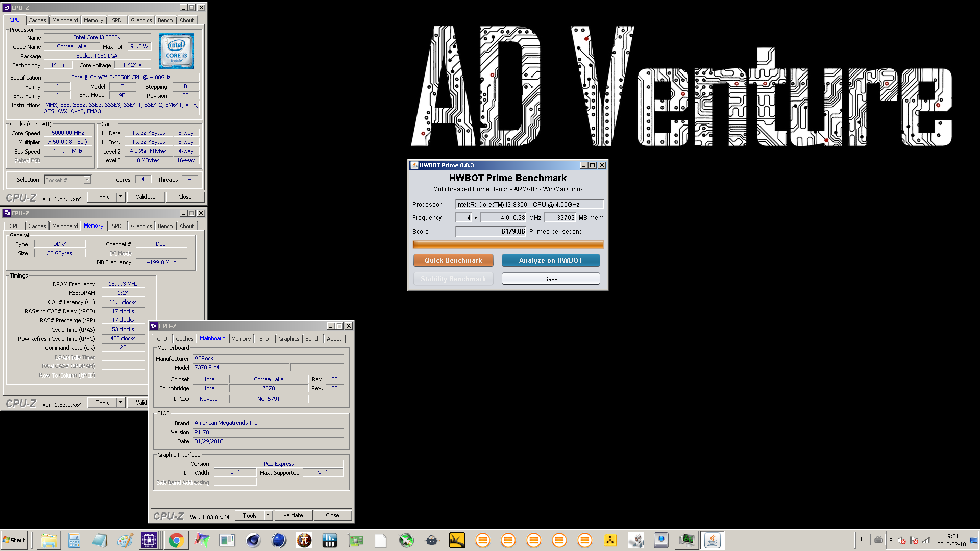This screenshot has height=551, width=980.
Task: Click the PL language indicator
Action: tap(864, 539)
